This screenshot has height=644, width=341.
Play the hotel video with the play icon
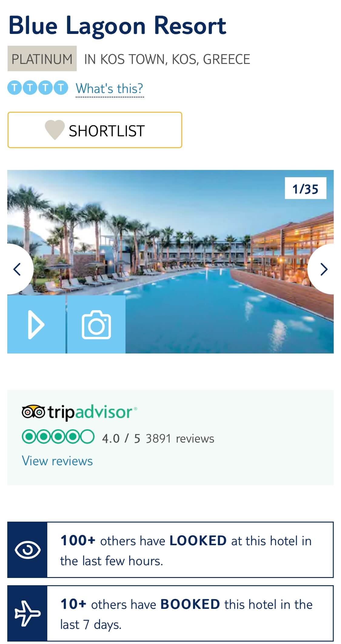tap(36, 324)
